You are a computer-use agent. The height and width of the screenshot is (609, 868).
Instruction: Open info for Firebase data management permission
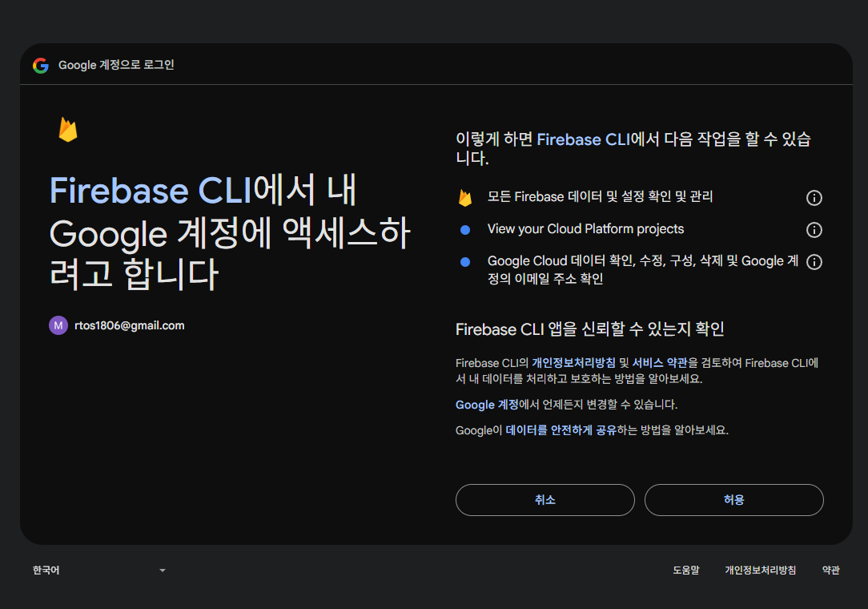click(814, 198)
